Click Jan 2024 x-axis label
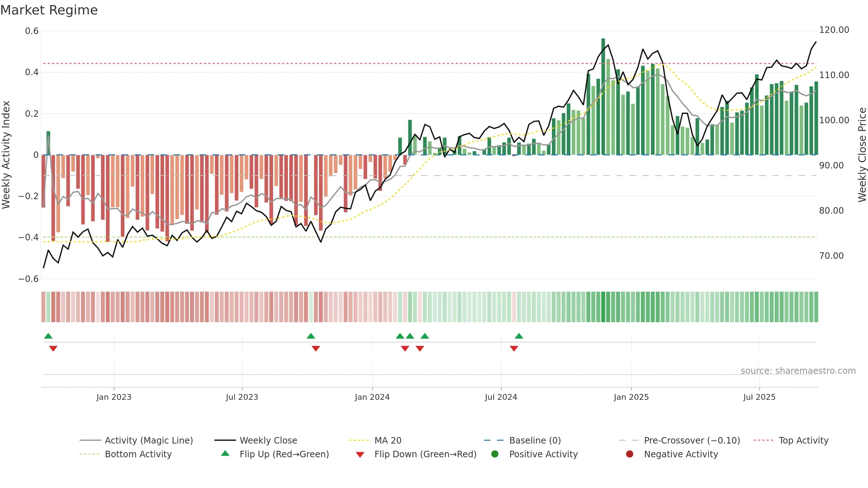Screen dimensions: 868x488 [372, 397]
